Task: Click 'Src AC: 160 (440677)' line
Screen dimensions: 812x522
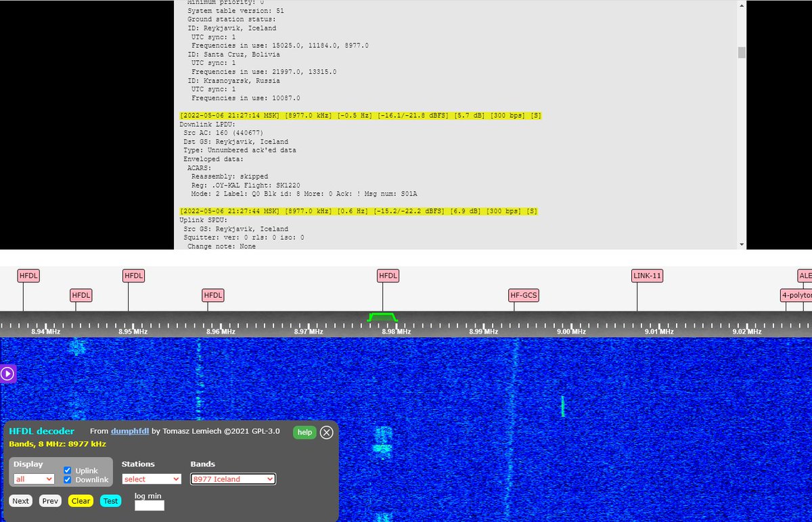Action: (x=224, y=133)
